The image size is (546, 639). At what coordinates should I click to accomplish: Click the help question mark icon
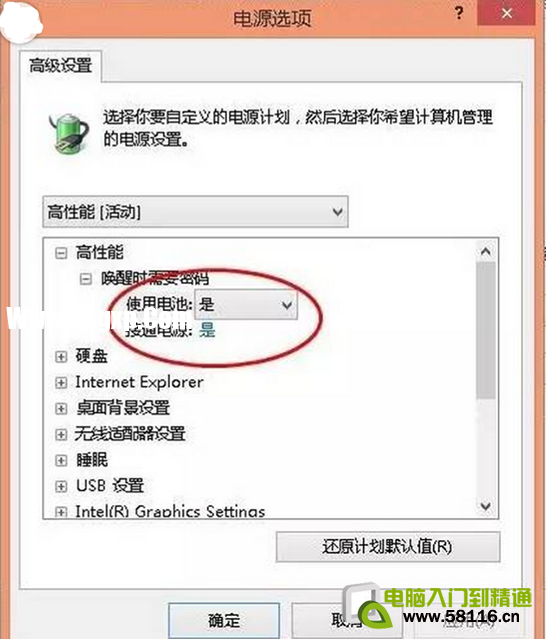click(x=459, y=13)
